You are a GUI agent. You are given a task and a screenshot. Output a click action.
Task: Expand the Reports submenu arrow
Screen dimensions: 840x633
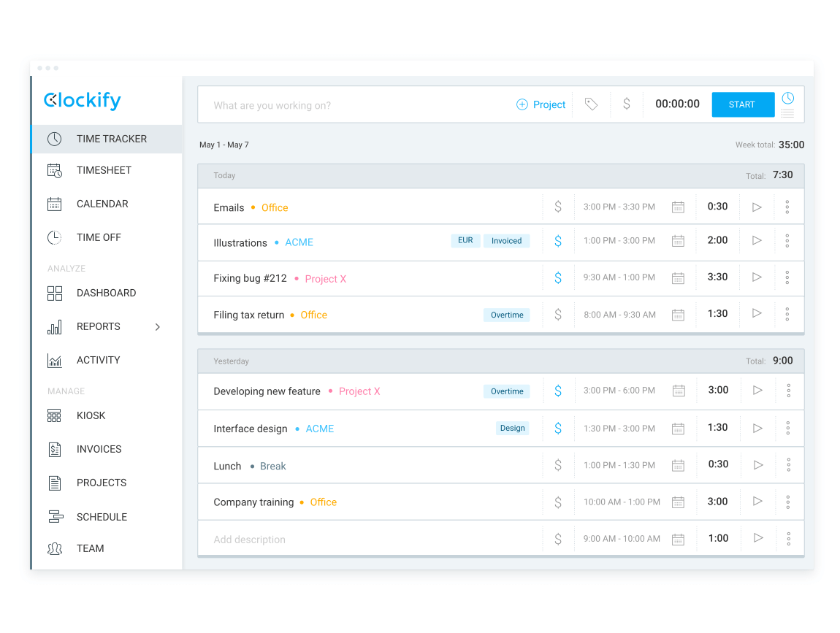[x=158, y=326]
